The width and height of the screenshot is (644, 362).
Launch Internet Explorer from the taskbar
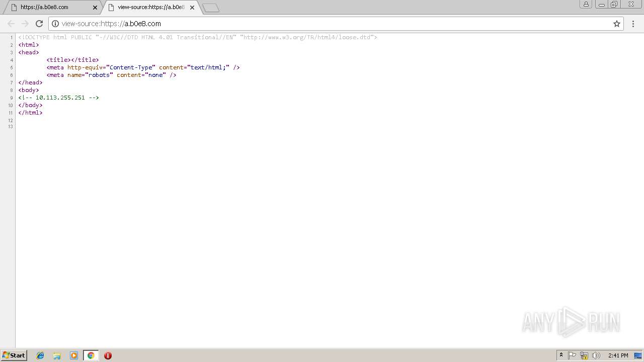[x=40, y=355]
